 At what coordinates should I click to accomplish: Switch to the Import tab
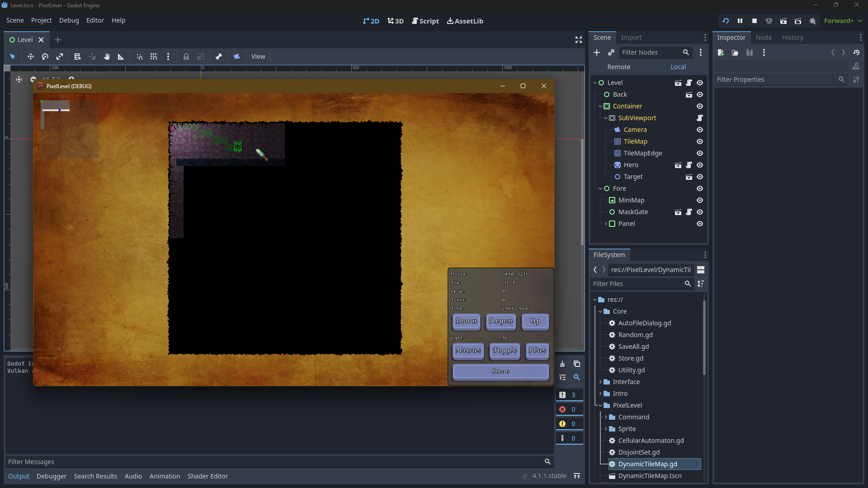631,38
